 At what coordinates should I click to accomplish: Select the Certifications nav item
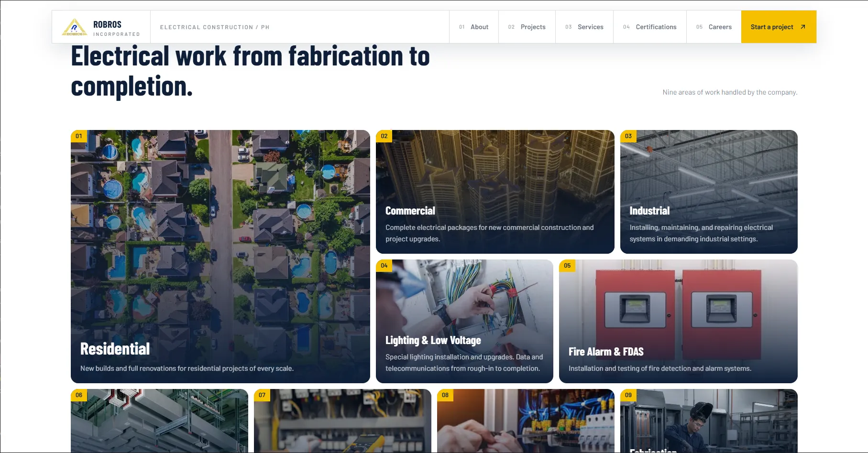click(650, 27)
